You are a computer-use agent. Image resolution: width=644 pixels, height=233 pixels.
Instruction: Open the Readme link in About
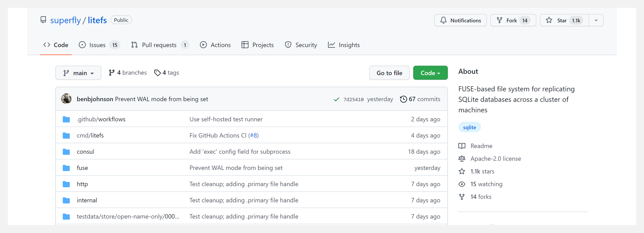481,146
